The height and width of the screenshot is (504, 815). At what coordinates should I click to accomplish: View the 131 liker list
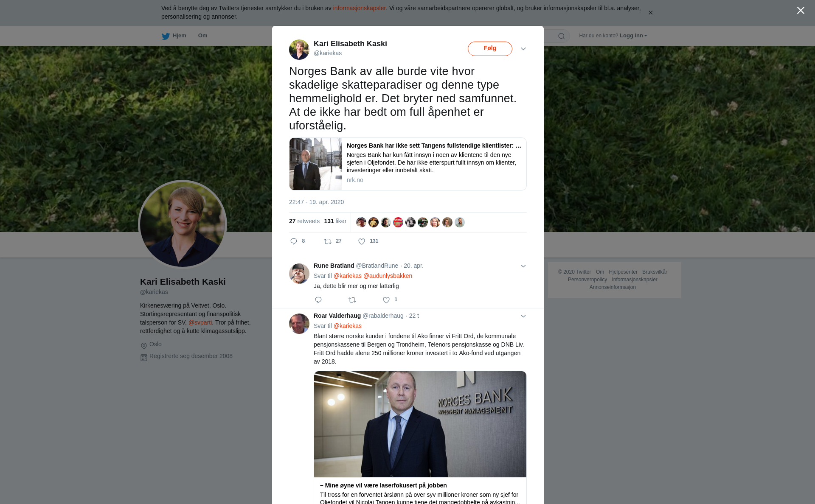pos(335,221)
